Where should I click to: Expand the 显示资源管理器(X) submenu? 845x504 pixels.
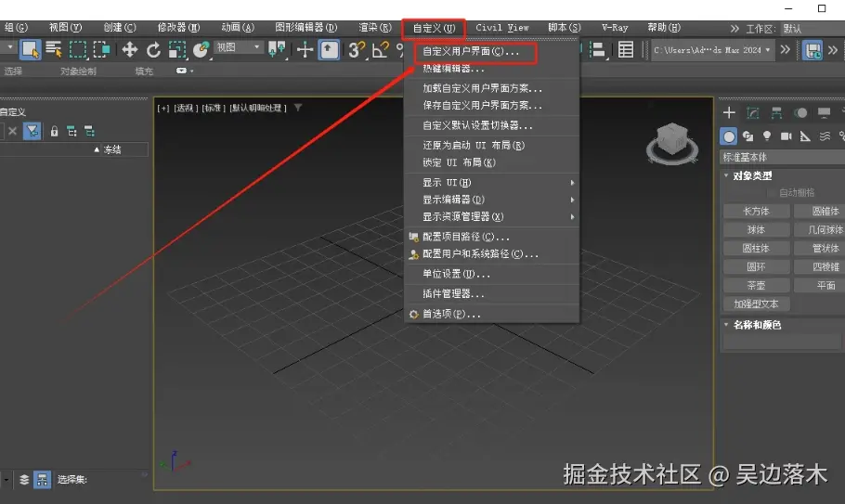click(x=491, y=217)
